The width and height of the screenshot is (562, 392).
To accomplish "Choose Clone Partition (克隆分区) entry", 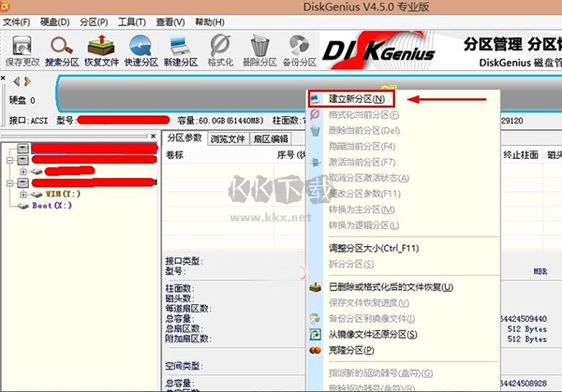I will pyautogui.click(x=351, y=350).
